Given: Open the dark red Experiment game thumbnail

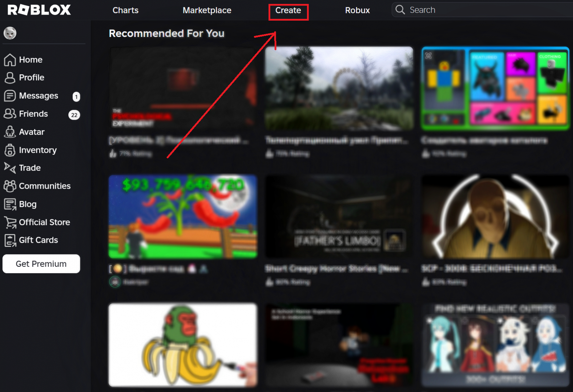Looking at the screenshot, I should pyautogui.click(x=183, y=88).
